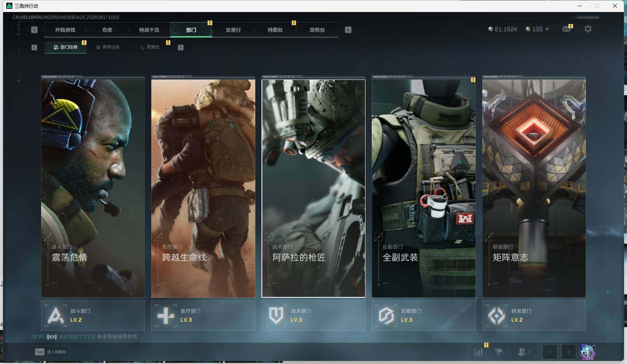Open the 特勤处 tab

point(275,30)
